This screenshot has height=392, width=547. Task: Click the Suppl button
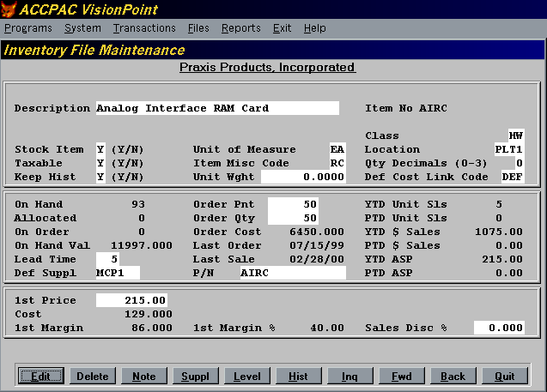196,376
